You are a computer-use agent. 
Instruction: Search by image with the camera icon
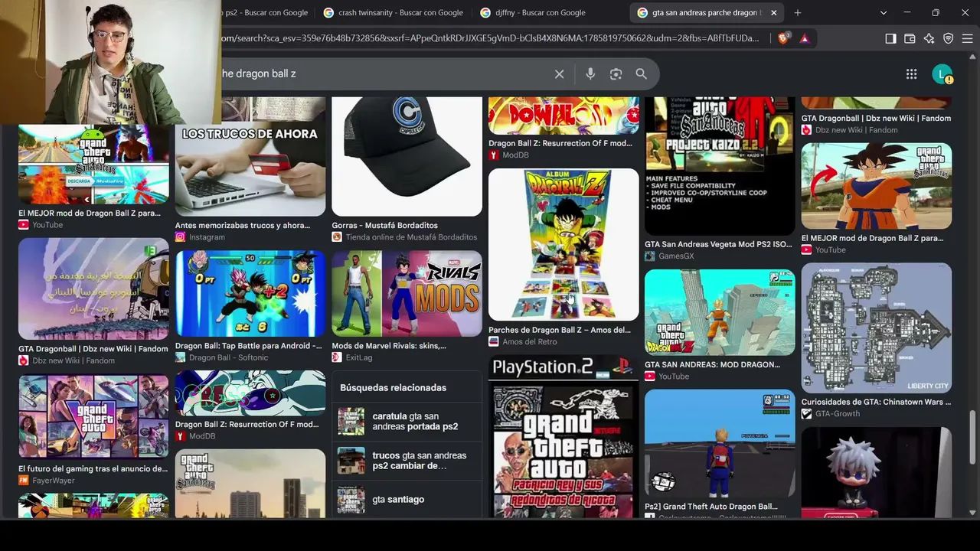click(616, 73)
